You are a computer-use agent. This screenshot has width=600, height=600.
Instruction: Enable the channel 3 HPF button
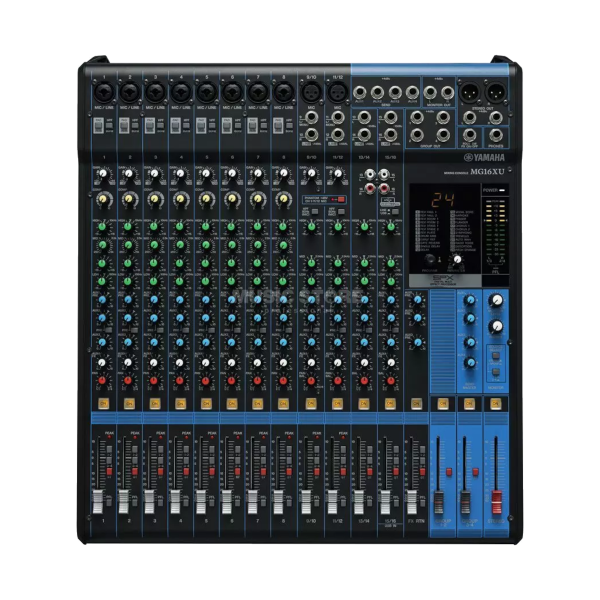[161, 126]
